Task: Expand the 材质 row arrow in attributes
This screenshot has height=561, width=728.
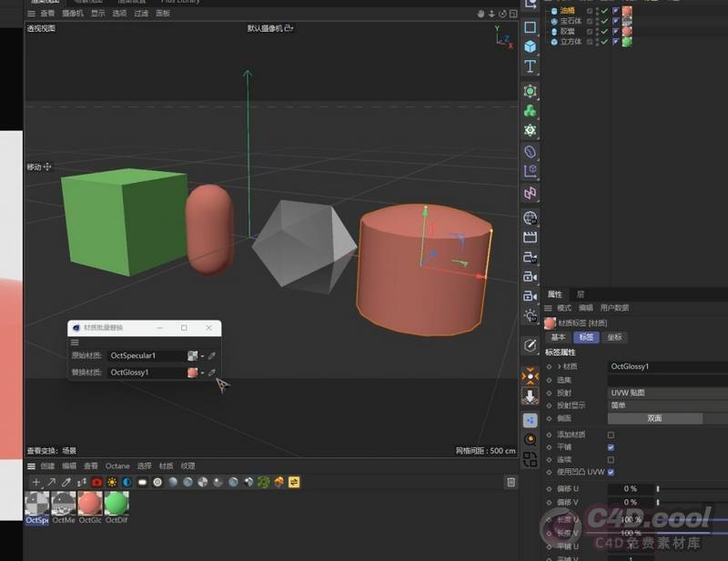Action: (x=559, y=366)
